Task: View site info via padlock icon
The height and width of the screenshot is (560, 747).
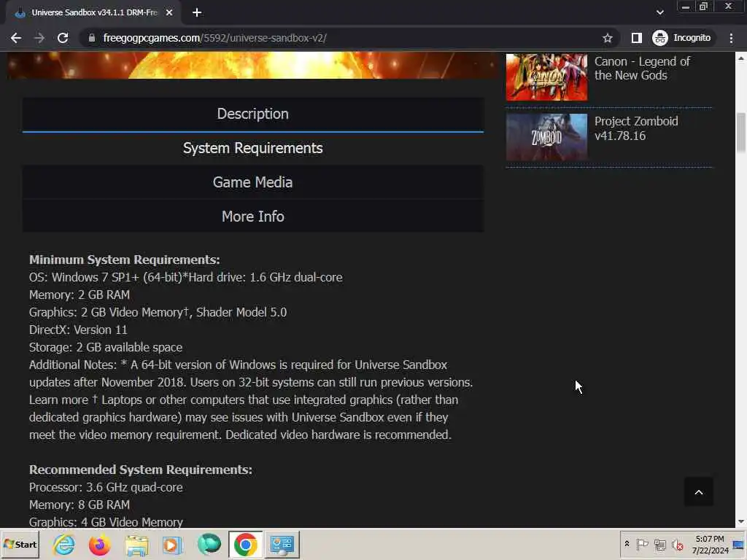Action: click(92, 38)
